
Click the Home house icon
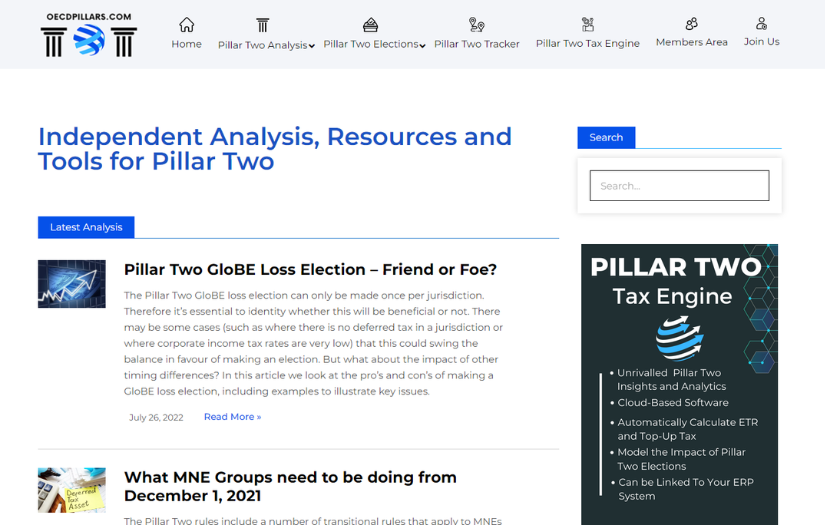(x=186, y=25)
